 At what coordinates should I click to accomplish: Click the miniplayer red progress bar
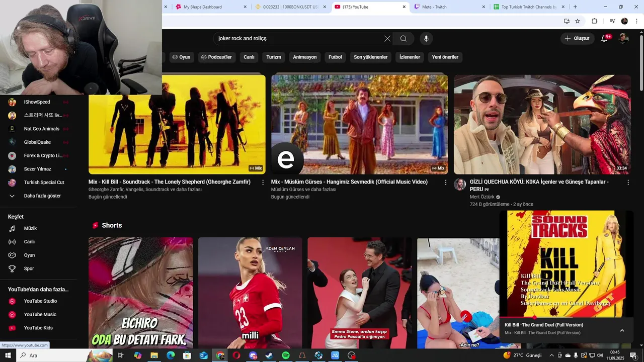coord(566,317)
